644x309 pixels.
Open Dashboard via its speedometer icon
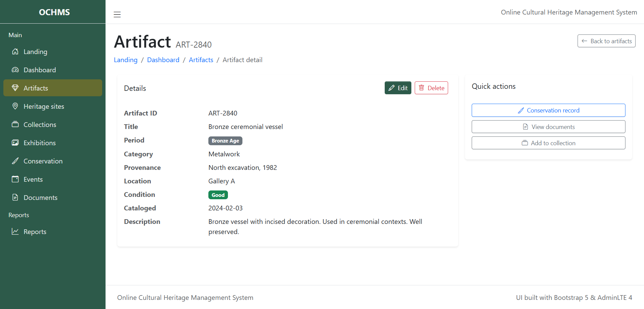pos(15,70)
